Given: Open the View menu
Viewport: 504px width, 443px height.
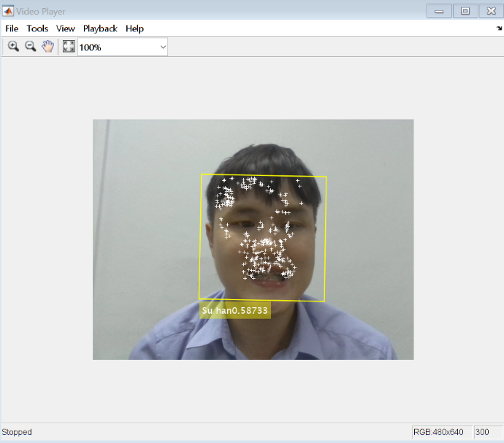Looking at the screenshot, I should [65, 28].
